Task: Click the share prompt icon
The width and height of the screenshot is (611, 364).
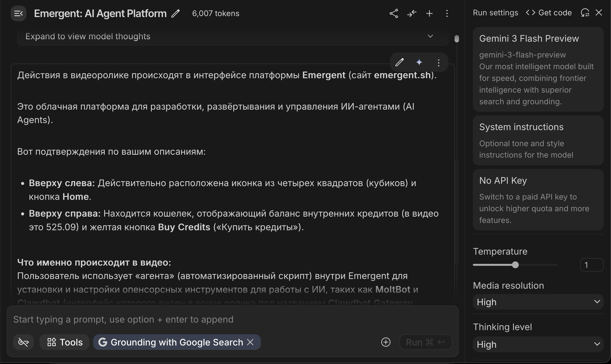Action: [394, 13]
